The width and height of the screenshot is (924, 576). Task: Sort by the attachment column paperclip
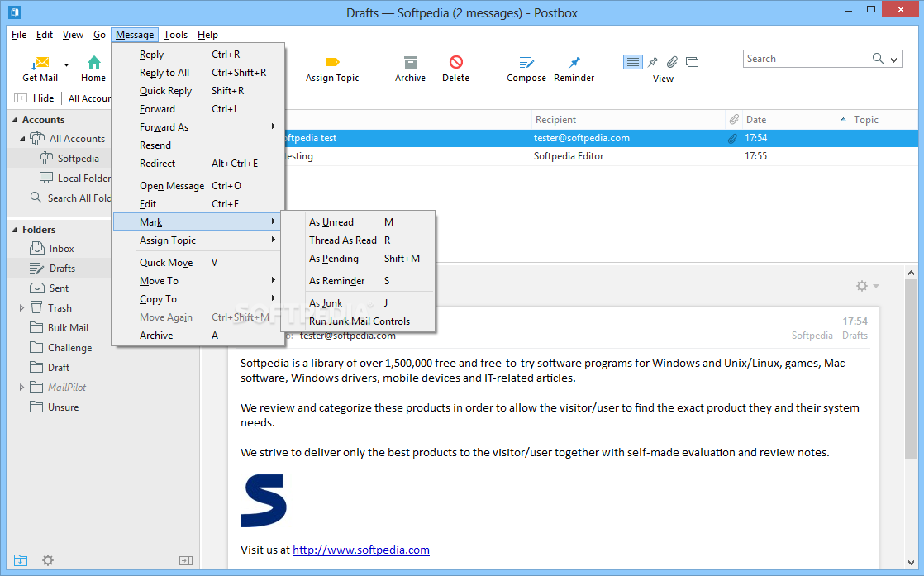click(x=734, y=120)
